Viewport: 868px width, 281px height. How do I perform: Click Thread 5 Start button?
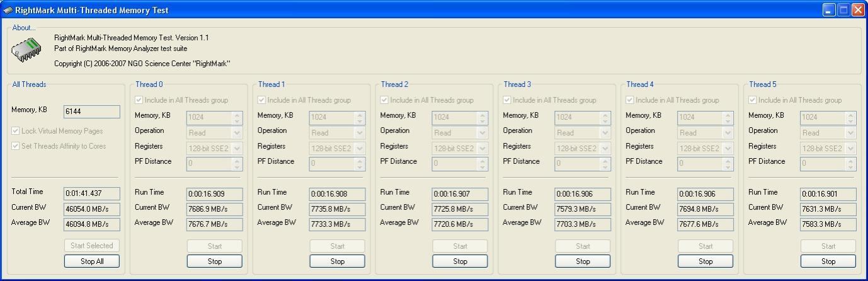click(x=829, y=246)
